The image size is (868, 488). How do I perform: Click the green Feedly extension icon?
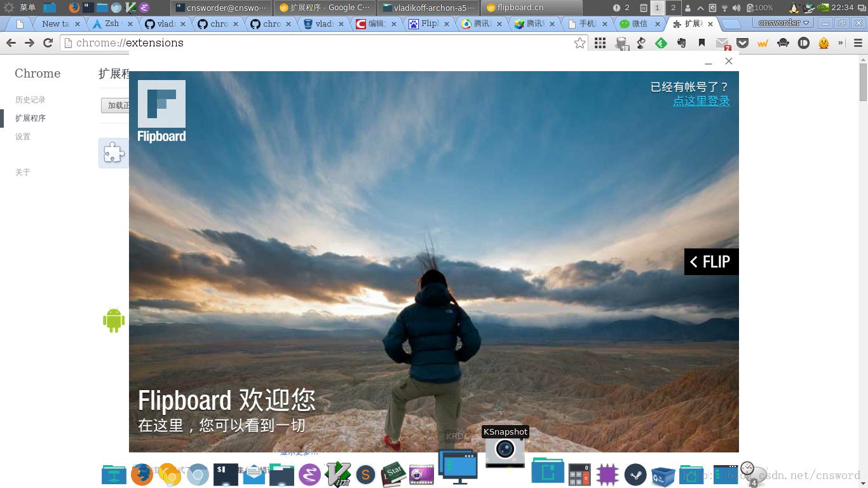[x=661, y=43]
